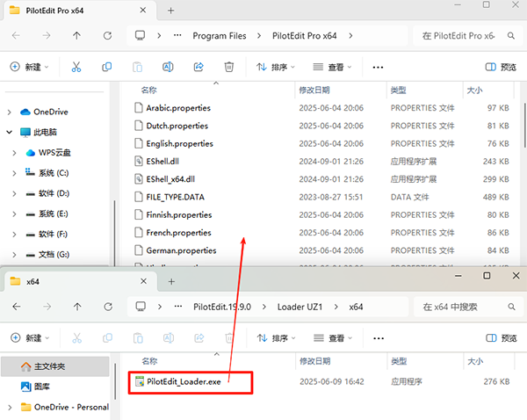The width and height of the screenshot is (527, 420).
Task: Expand 文档 (G:) drive node
Action: (x=14, y=255)
